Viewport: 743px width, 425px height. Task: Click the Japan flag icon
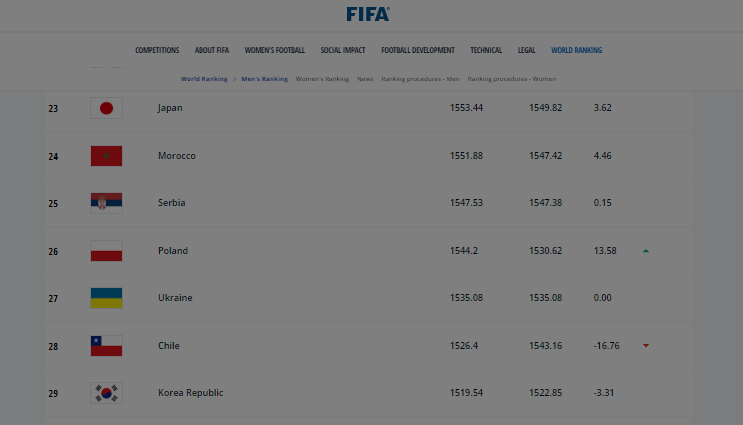(x=106, y=108)
